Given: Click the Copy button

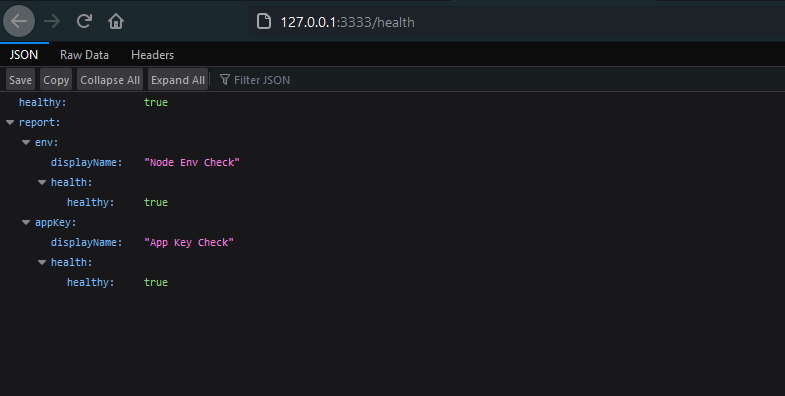Looking at the screenshot, I should [56, 80].
